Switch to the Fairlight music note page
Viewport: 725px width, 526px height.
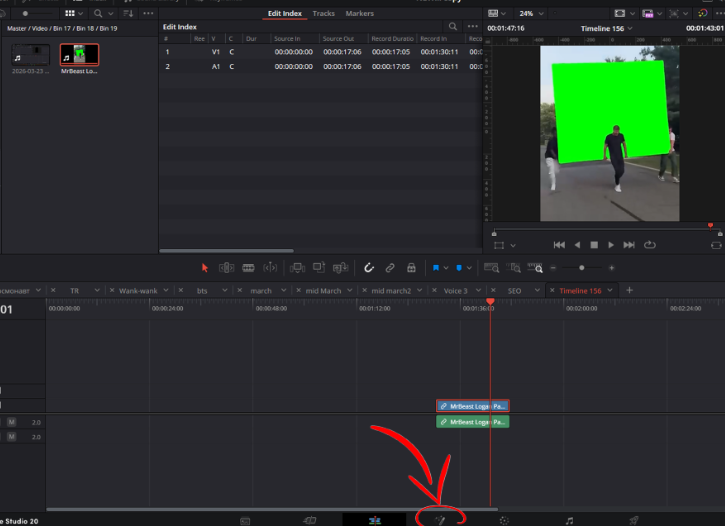(570, 520)
